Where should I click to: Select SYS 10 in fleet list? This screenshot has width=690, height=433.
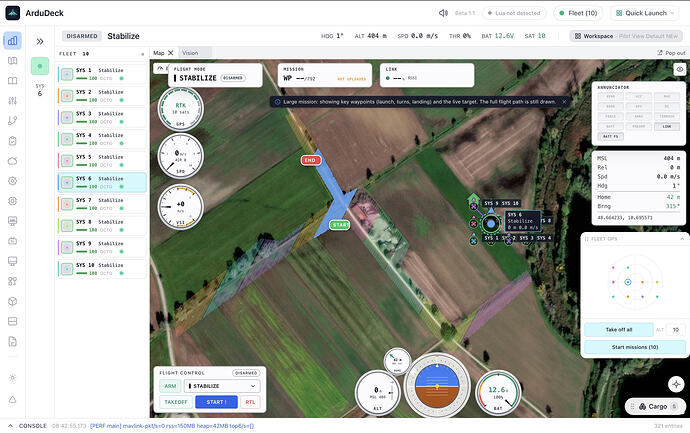[102, 269]
